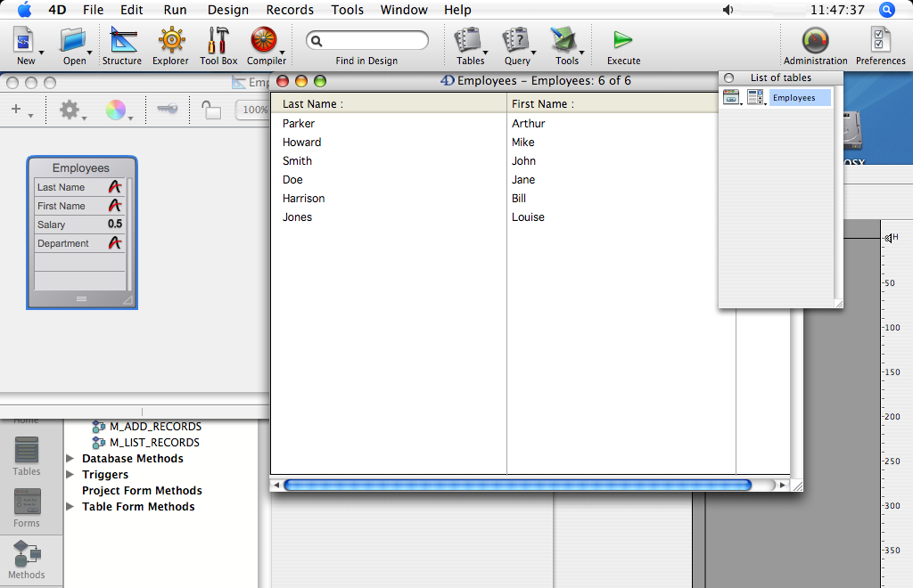Screen dimensions: 913x588
Task: Expand the Triggers disclosure triangle
Action: [71, 475]
